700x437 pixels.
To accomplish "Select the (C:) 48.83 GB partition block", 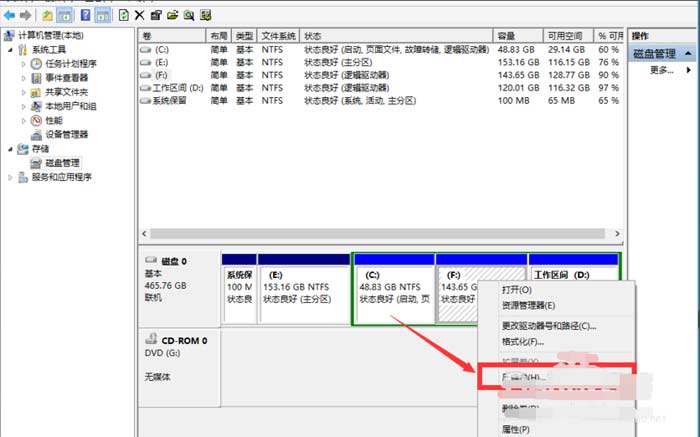I will tap(394, 289).
